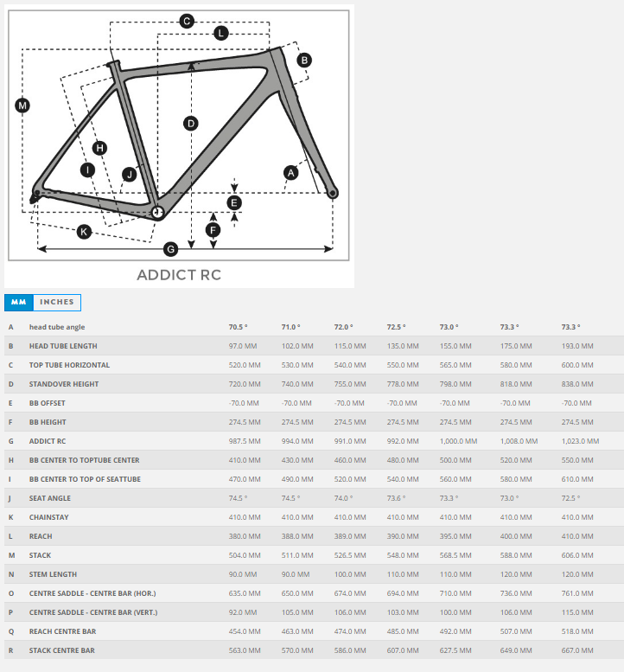Select the 'head tube angle' row label
624x672 pixels.
(57, 327)
